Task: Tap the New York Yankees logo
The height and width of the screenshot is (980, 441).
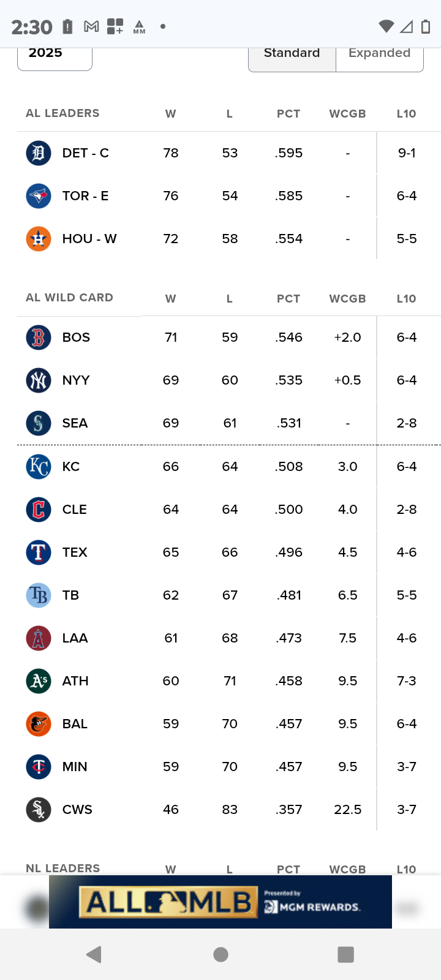Action: pyautogui.click(x=38, y=380)
